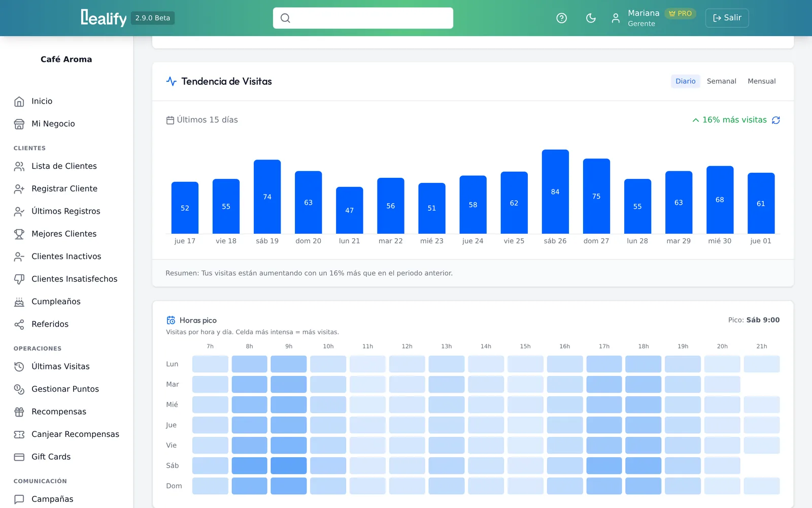Click the Gestionar Puntos coins icon
This screenshot has height=508, width=812.
pos(19,389)
